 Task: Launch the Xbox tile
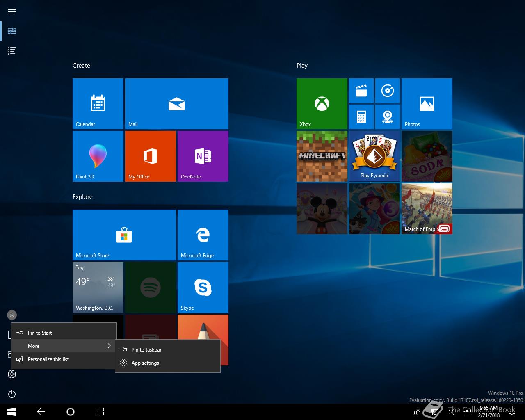[322, 104]
